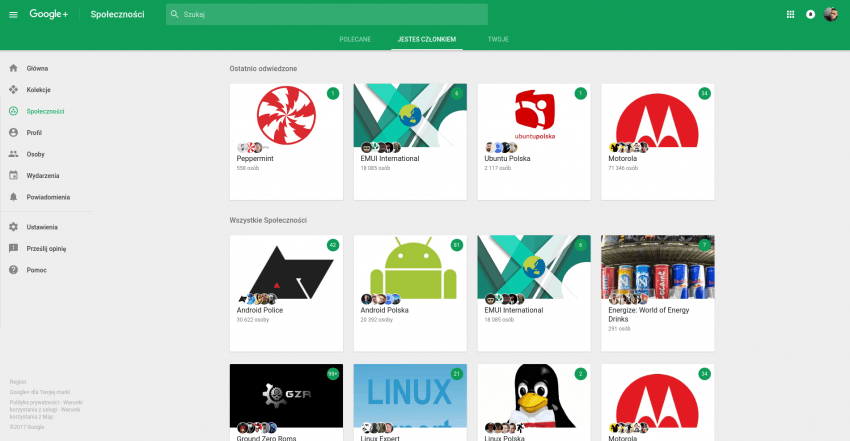Click the 'Wszystkie Społeczności' heading

click(268, 220)
